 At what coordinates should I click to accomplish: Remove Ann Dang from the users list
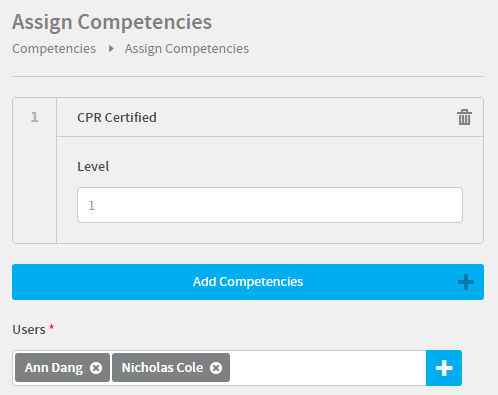[96, 368]
